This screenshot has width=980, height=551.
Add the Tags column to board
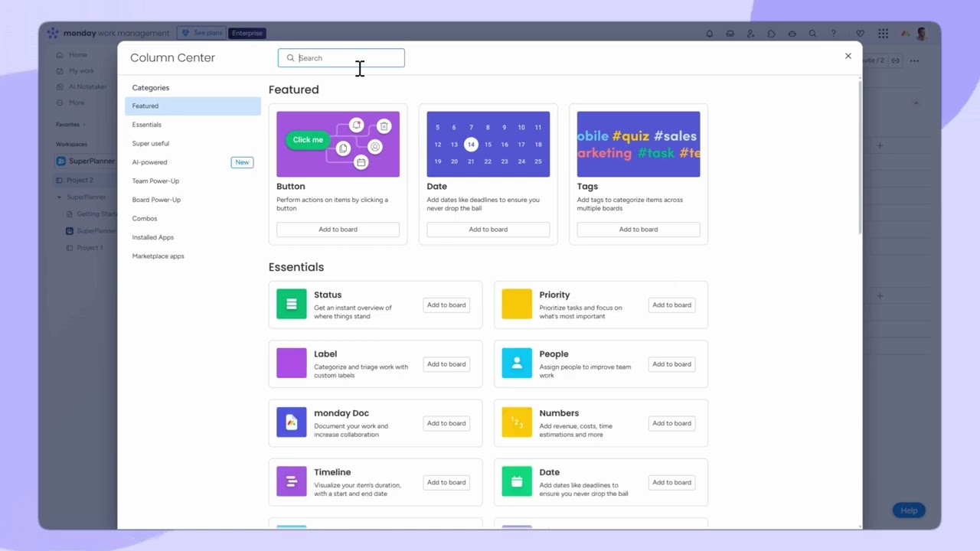coord(638,230)
